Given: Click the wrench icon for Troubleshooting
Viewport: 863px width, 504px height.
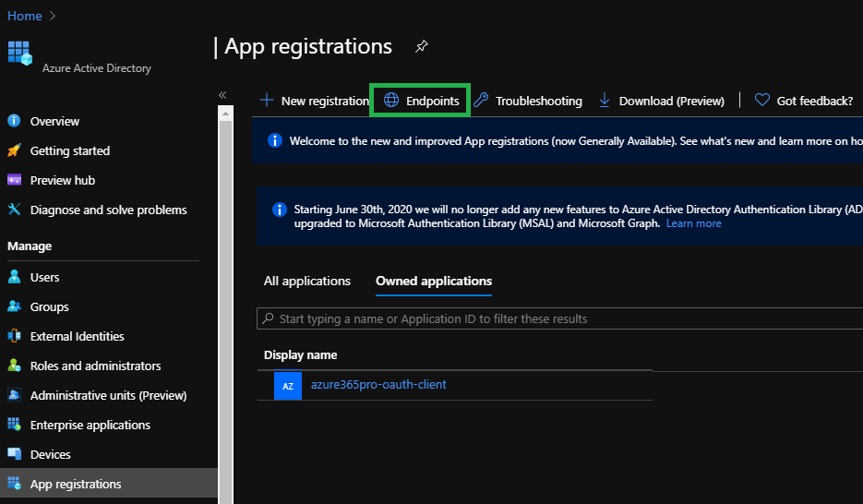Looking at the screenshot, I should [481, 100].
